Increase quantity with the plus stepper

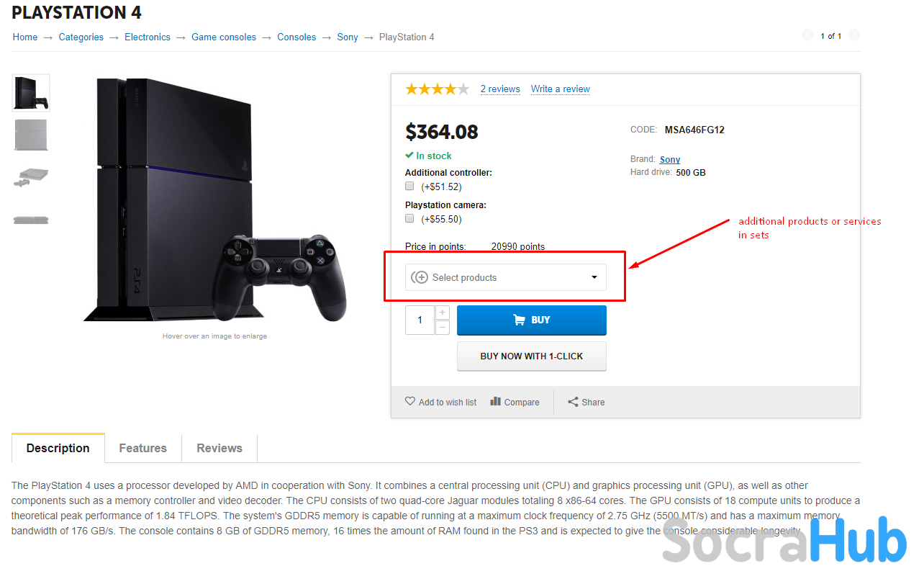[443, 313]
